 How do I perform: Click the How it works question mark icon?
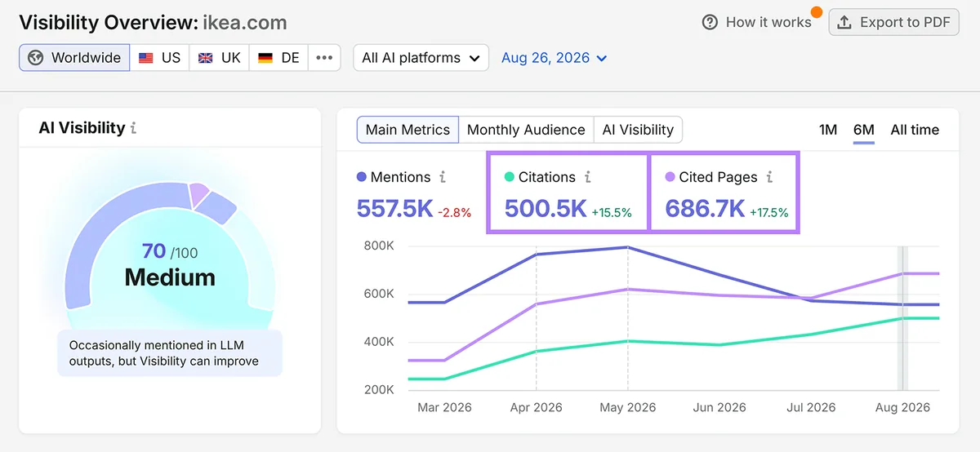pos(710,22)
